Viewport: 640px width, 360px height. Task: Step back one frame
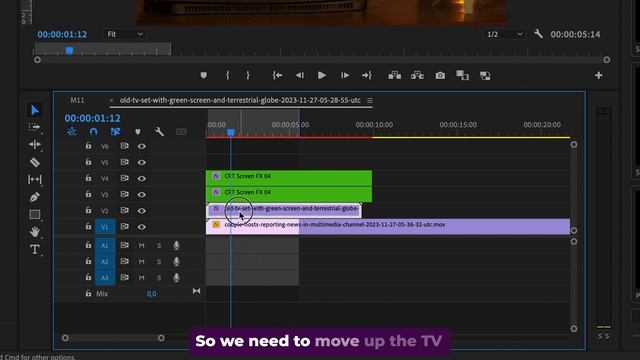coord(300,76)
